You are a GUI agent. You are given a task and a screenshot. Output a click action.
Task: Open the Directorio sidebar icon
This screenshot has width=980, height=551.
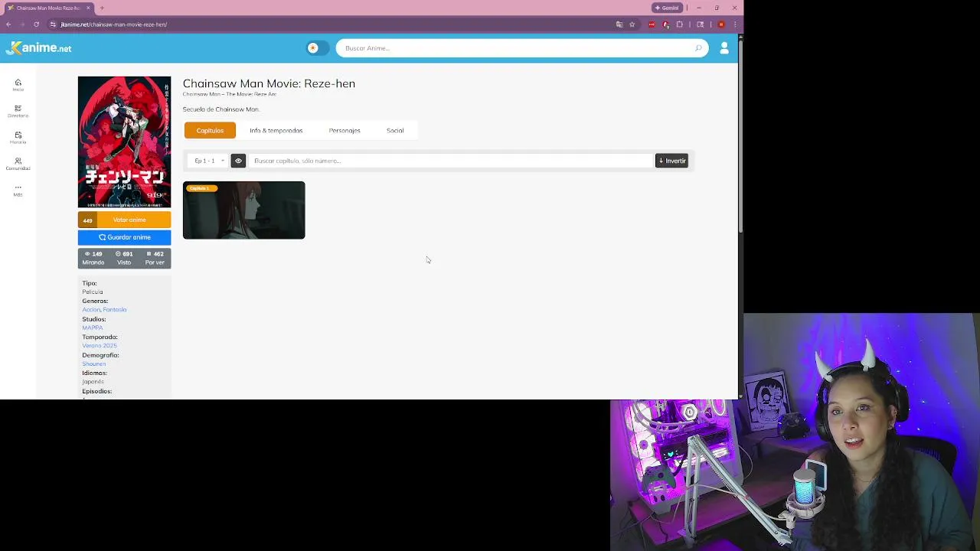18,111
